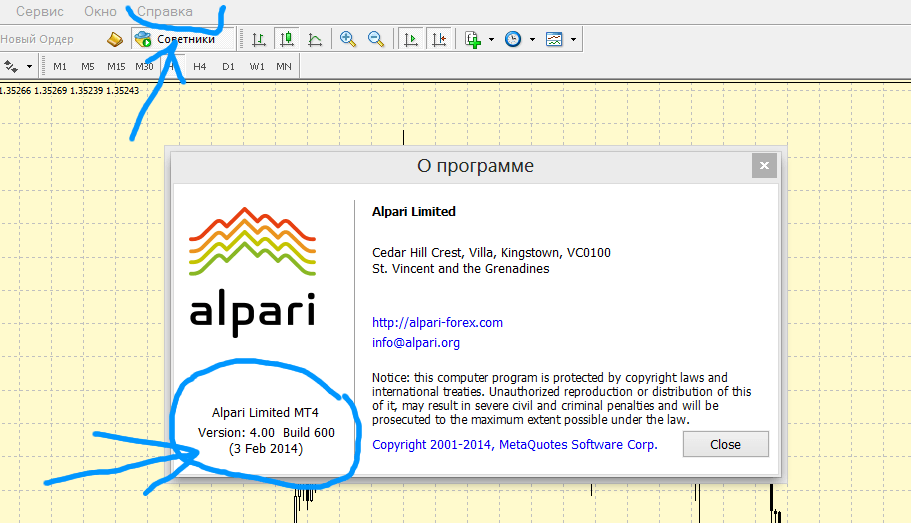Select the M15 timeframe
911x523 pixels.
pyautogui.click(x=116, y=66)
